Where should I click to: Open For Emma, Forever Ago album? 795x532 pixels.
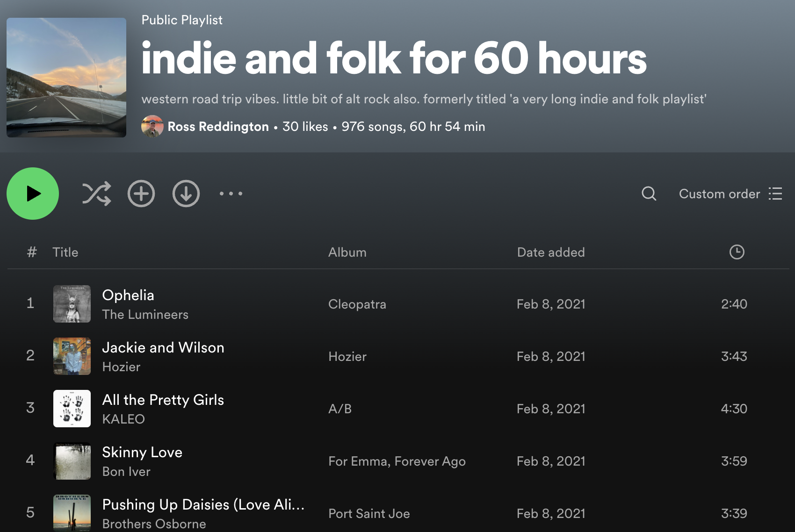[397, 461]
